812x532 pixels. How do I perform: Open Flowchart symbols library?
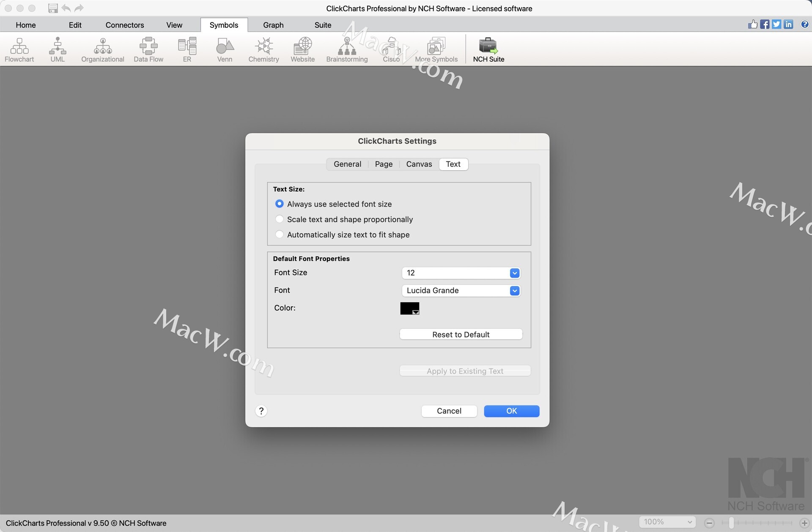click(x=19, y=50)
